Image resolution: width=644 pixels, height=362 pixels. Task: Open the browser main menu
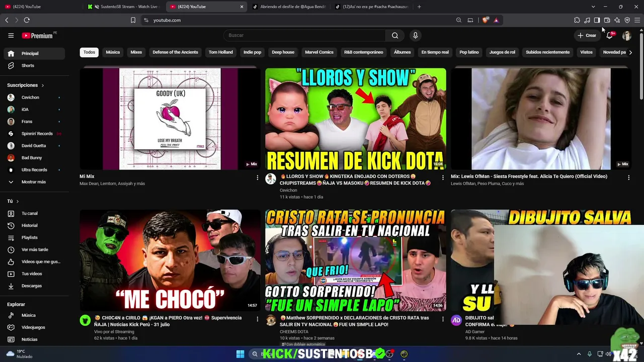(x=637, y=20)
